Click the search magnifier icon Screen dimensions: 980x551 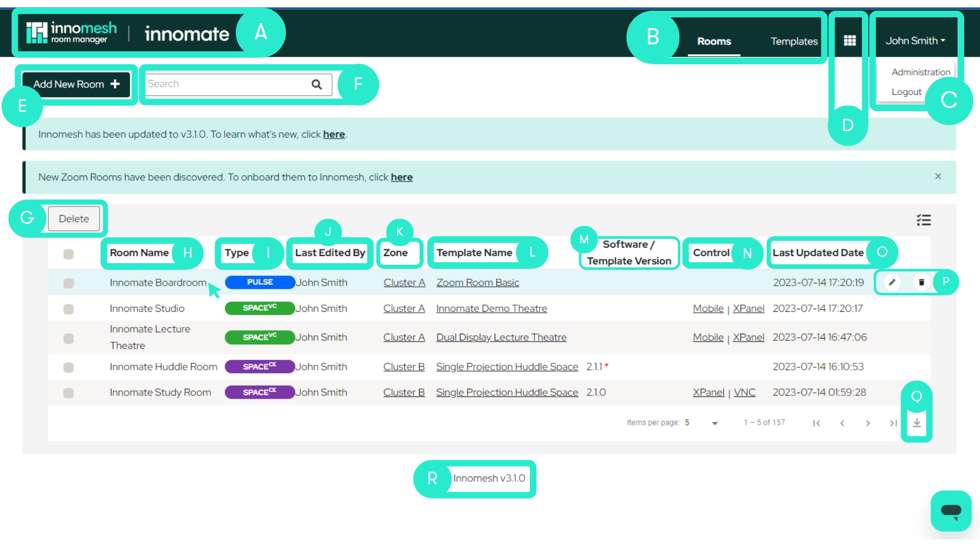316,84
